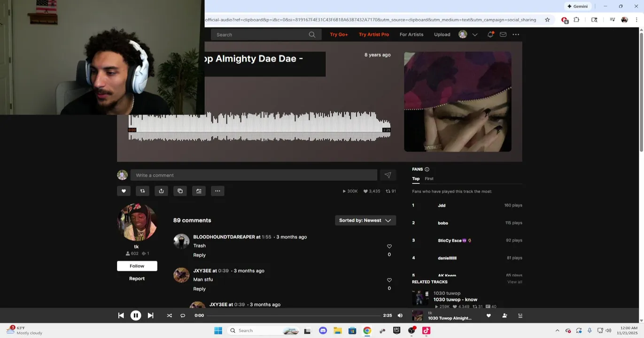
Task: Open the SoundCloud messages envelope
Action: [503, 34]
